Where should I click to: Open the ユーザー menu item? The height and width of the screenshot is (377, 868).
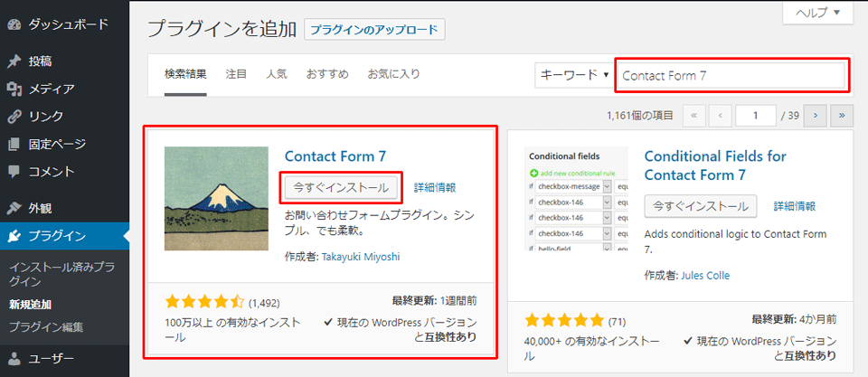coord(64,360)
